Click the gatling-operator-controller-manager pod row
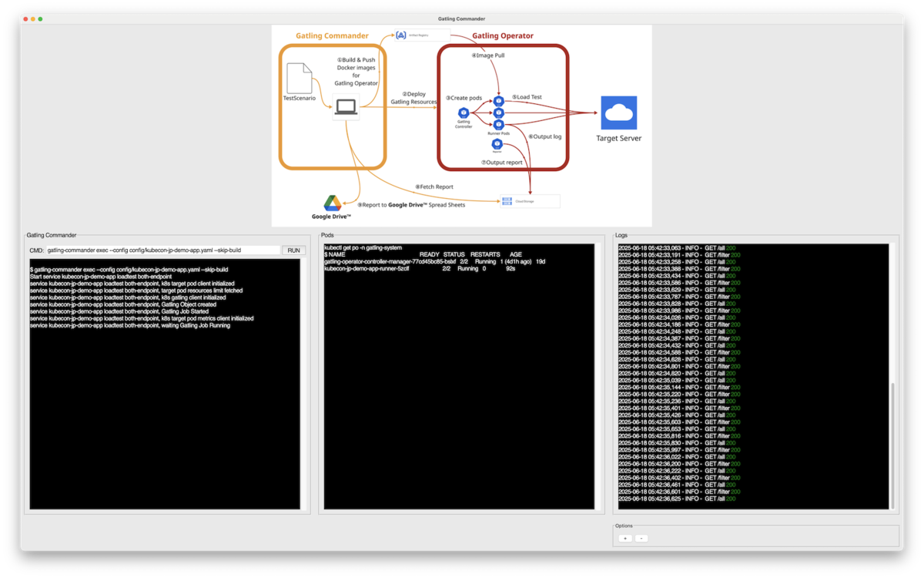 [434, 261]
